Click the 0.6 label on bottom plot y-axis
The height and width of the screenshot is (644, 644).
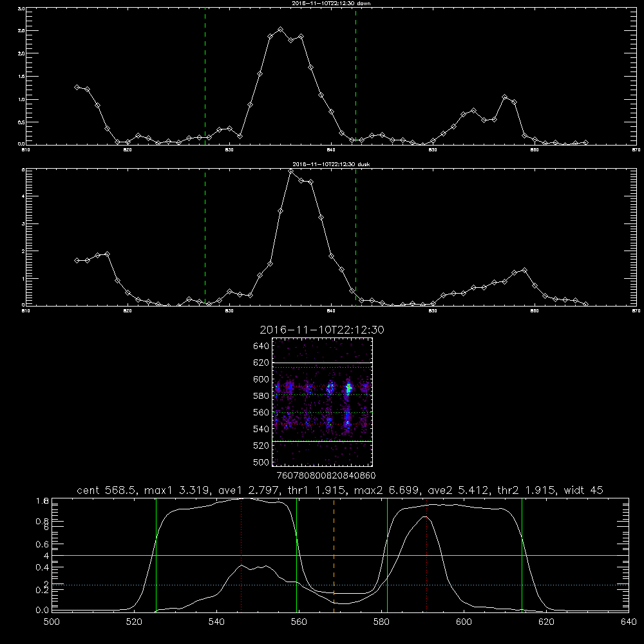click(x=43, y=544)
